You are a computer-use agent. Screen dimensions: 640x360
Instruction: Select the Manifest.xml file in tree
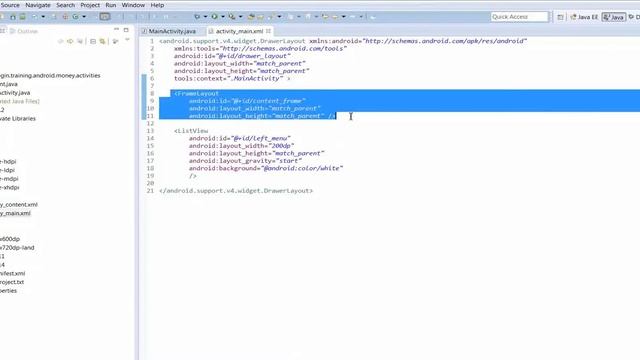12,273
